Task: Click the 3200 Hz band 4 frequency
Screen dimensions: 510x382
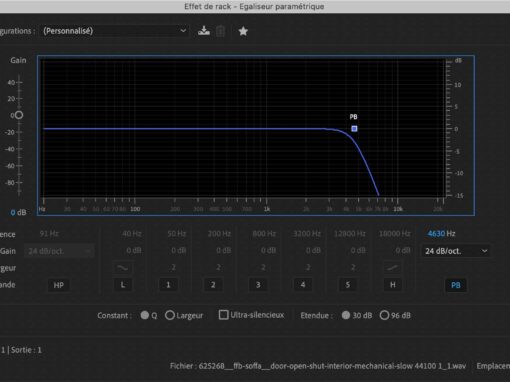Action: click(x=307, y=234)
